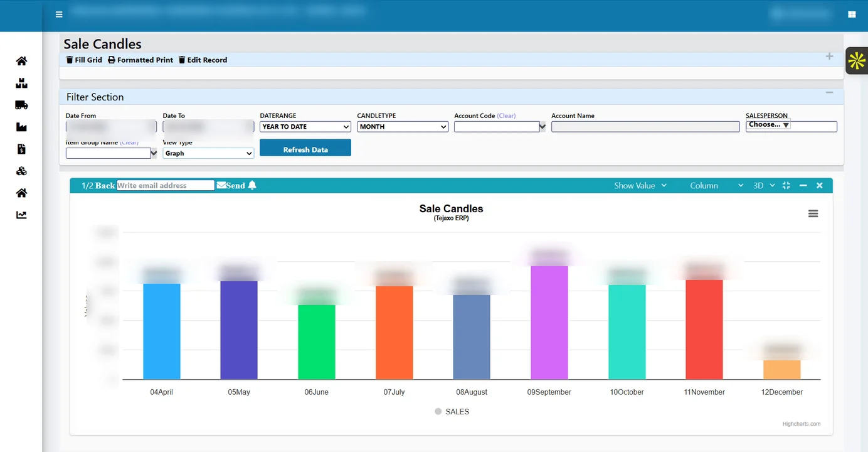This screenshot has width=868, height=452.
Task: Click the indigo 05May column
Action: (239, 330)
